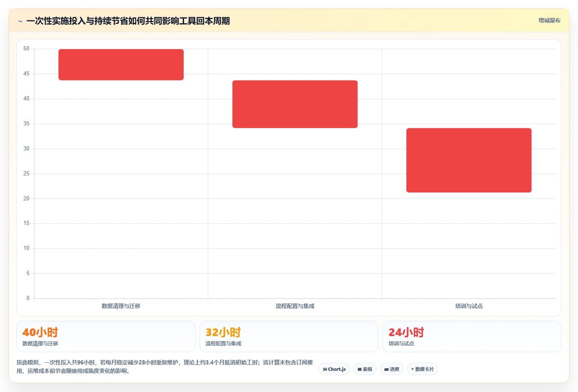578x392 pixels.
Task: Click the y-axis value 0
Action: pyautogui.click(x=28, y=298)
